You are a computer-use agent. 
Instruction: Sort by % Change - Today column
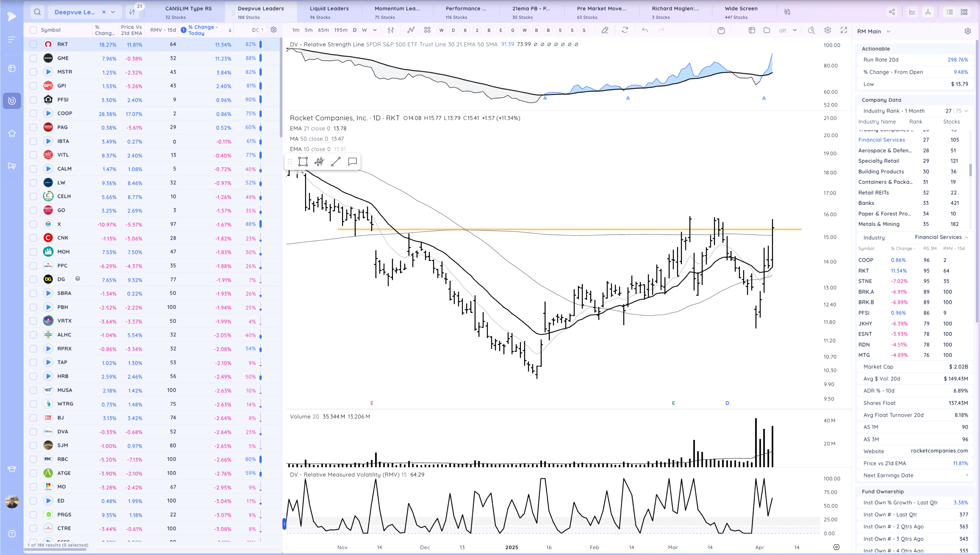206,30
